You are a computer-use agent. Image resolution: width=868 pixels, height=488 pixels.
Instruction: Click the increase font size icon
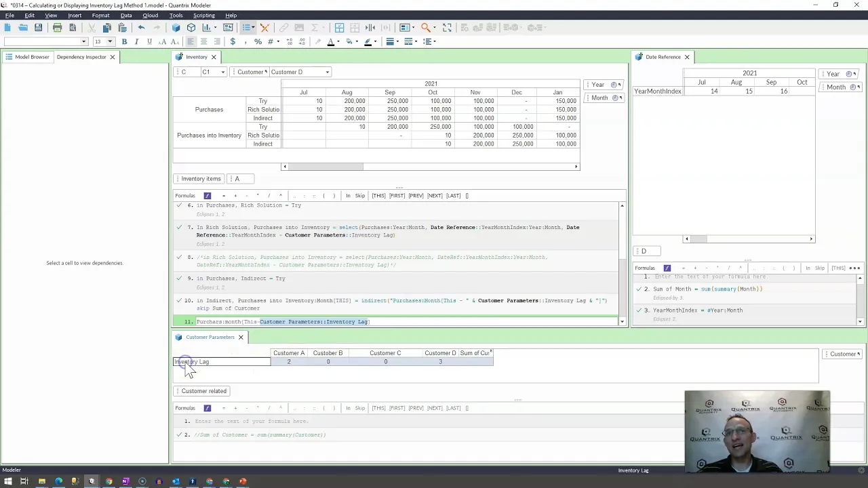tap(161, 42)
